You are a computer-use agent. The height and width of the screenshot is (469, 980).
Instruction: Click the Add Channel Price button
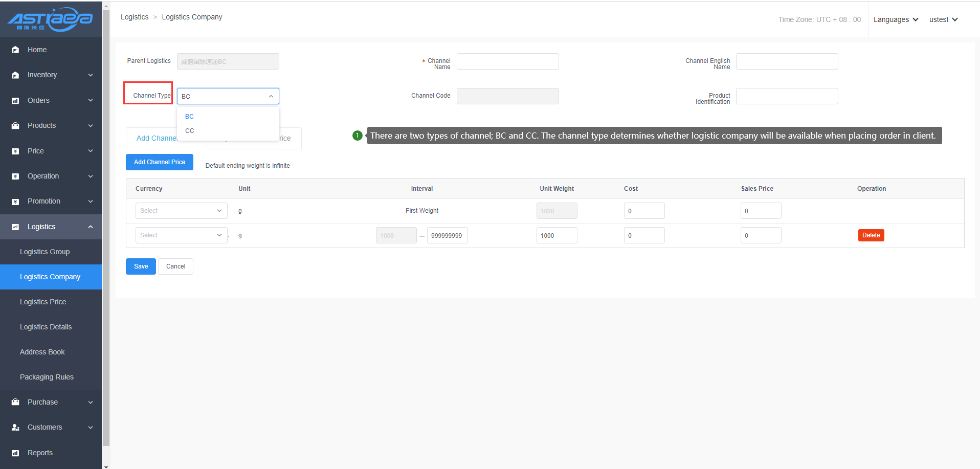tap(160, 162)
